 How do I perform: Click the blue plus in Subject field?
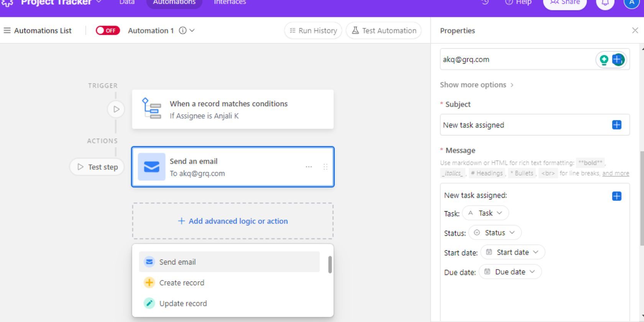coord(616,125)
